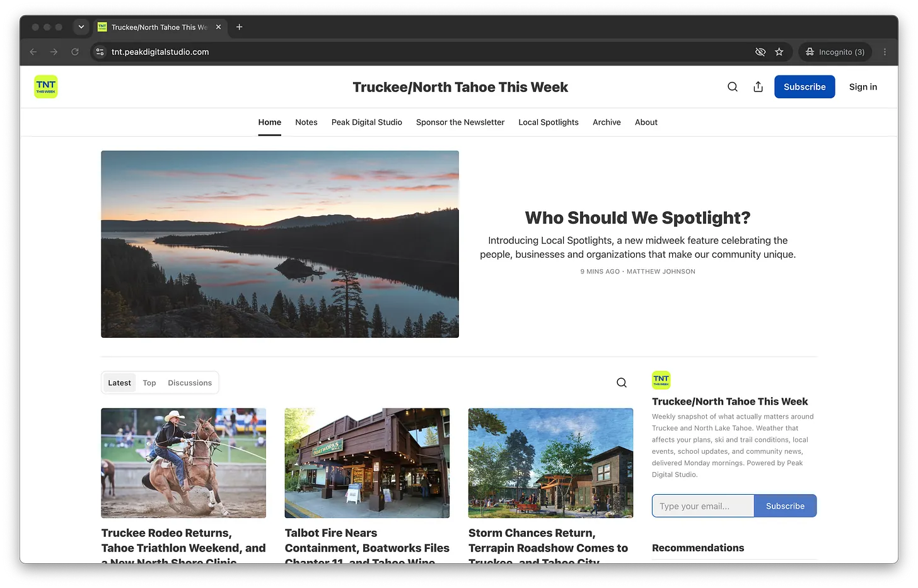Open the mountain village rendering thumbnail
Viewport: 918px width, 588px height.
point(550,463)
